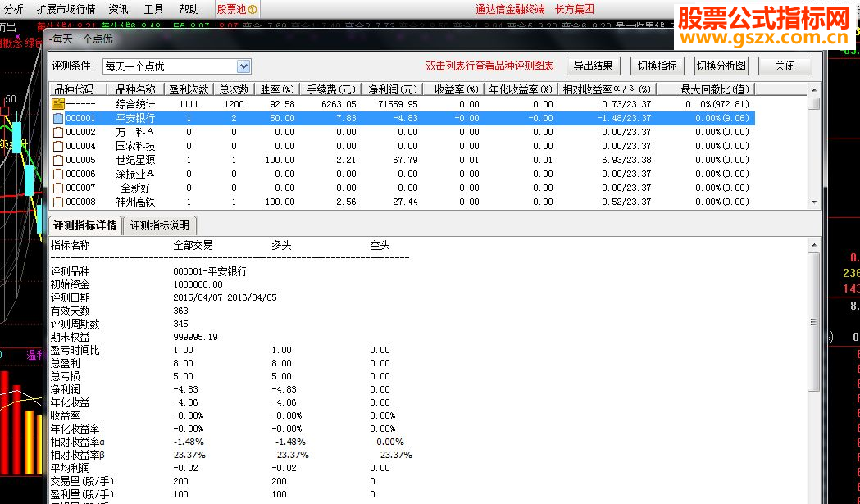
Task: Click the document icon for 000008 row
Action: 58,202
